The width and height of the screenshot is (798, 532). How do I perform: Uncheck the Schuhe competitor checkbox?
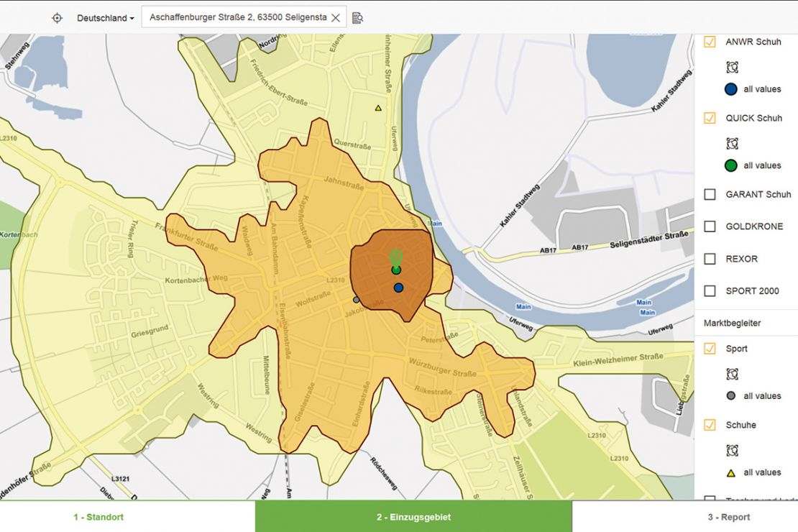[x=710, y=425]
